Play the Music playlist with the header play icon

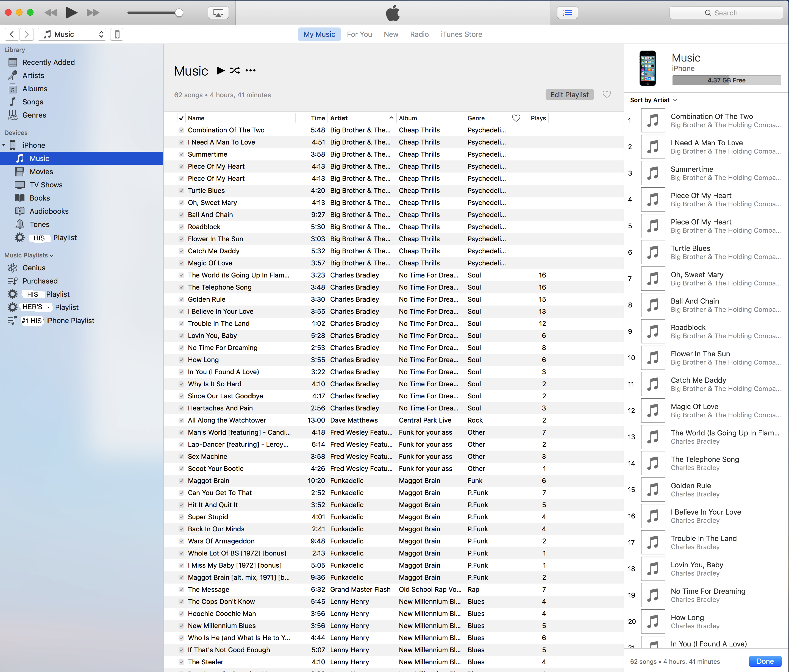pos(221,70)
